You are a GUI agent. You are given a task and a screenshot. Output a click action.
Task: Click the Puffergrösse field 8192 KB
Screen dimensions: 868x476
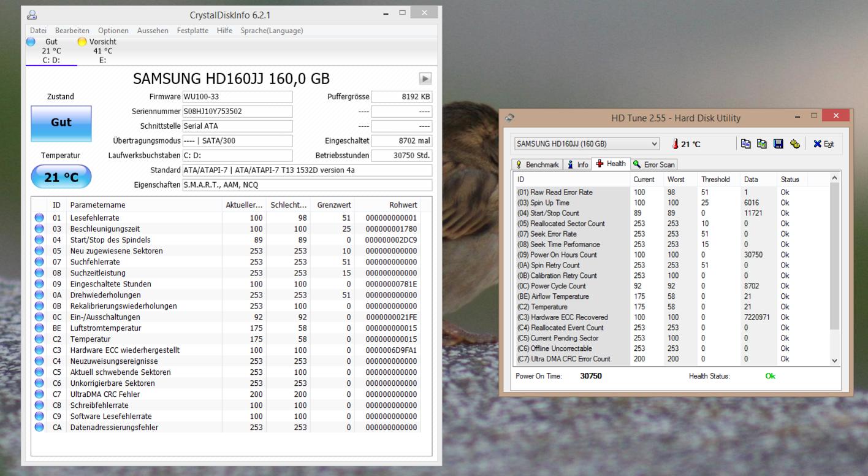point(402,97)
